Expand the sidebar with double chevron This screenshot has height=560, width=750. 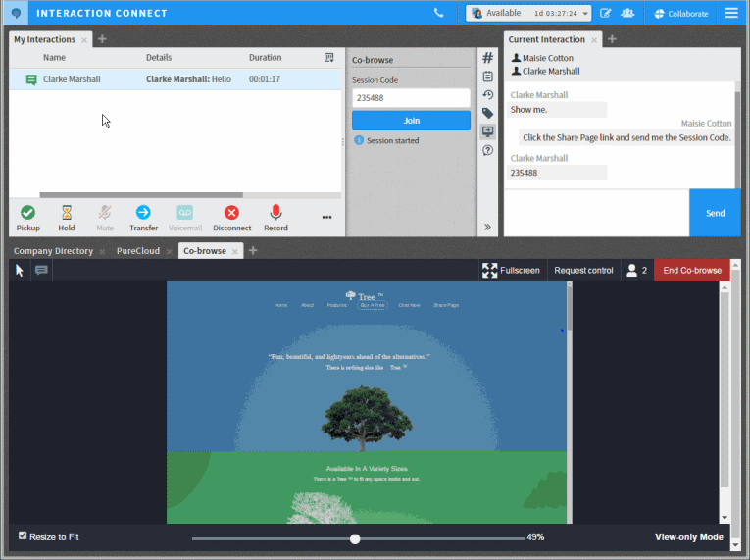[487, 227]
